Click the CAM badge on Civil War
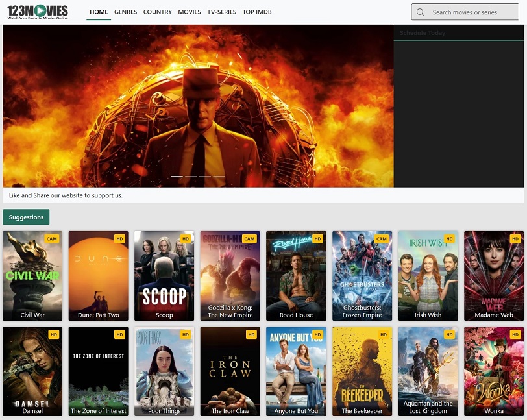The width and height of the screenshot is (527, 420). point(52,239)
